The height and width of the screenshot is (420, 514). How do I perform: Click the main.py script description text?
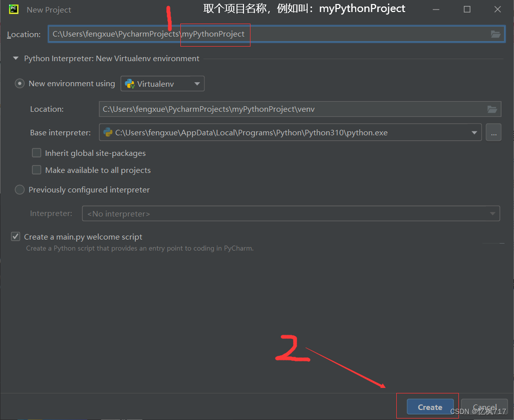pos(140,248)
